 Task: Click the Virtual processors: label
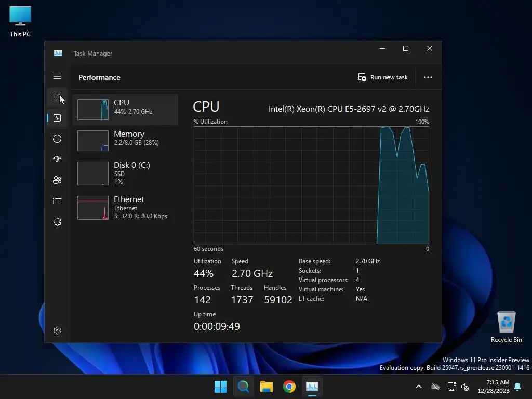323,280
